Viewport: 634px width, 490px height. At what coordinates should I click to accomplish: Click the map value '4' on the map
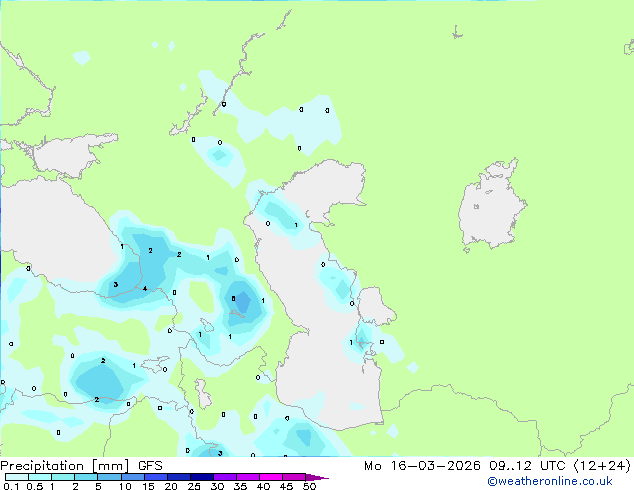click(x=145, y=289)
